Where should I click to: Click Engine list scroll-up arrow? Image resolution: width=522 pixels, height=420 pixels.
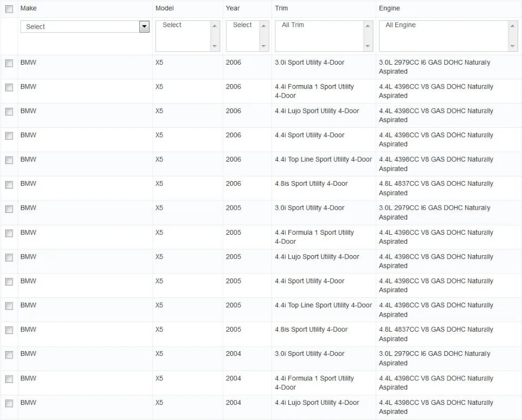[513, 26]
